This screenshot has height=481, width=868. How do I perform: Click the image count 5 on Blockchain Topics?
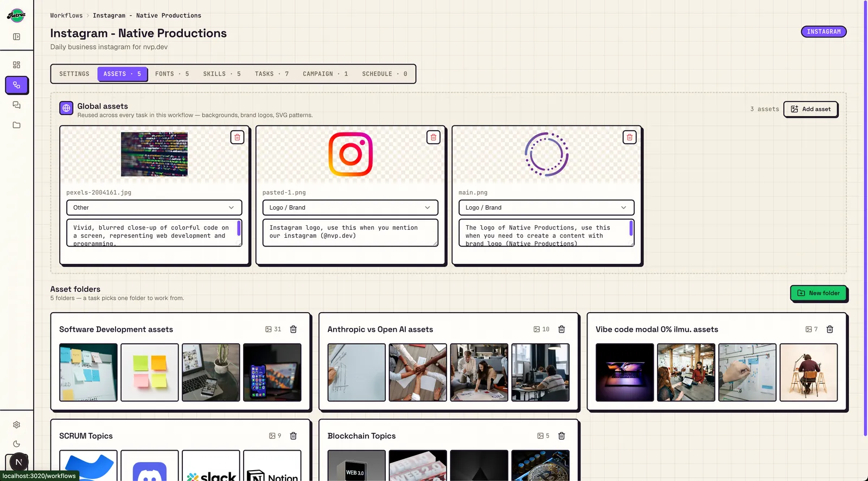point(544,436)
